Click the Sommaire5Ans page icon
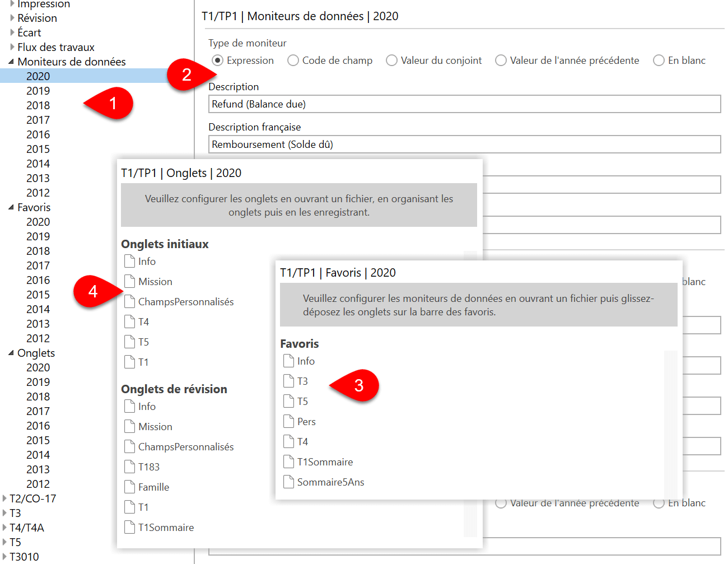This screenshot has width=728, height=564. click(288, 482)
